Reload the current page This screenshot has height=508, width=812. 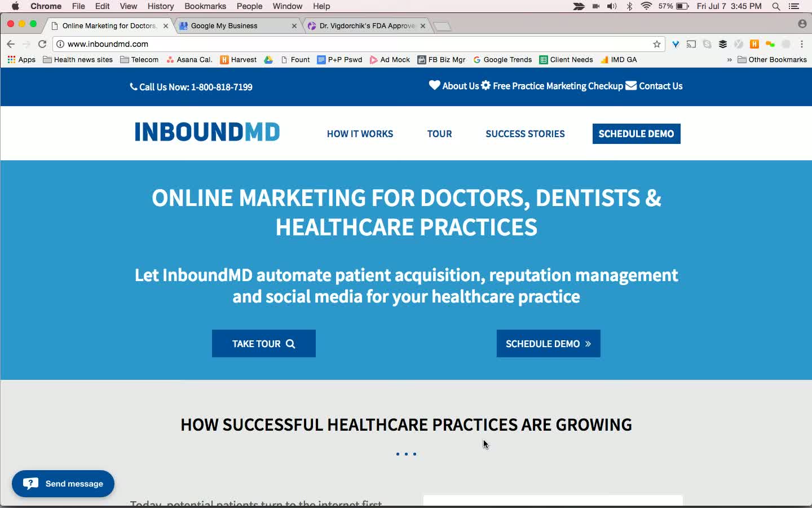[x=42, y=44]
